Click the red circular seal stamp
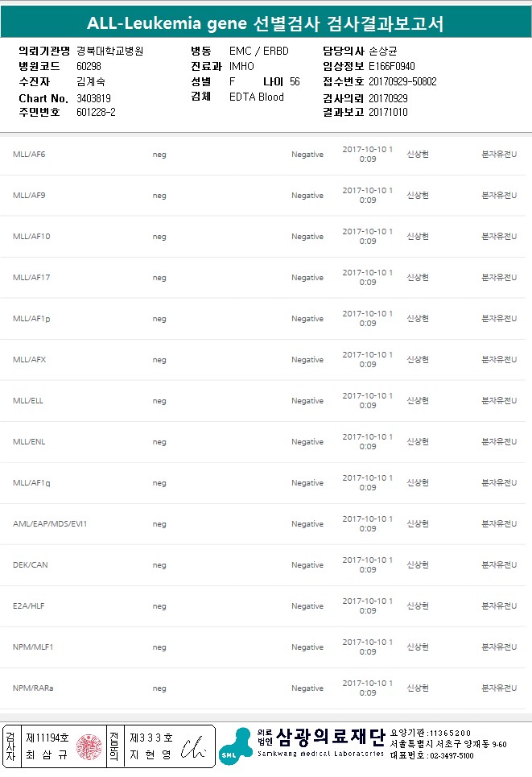532x777 pixels. pos(89,746)
